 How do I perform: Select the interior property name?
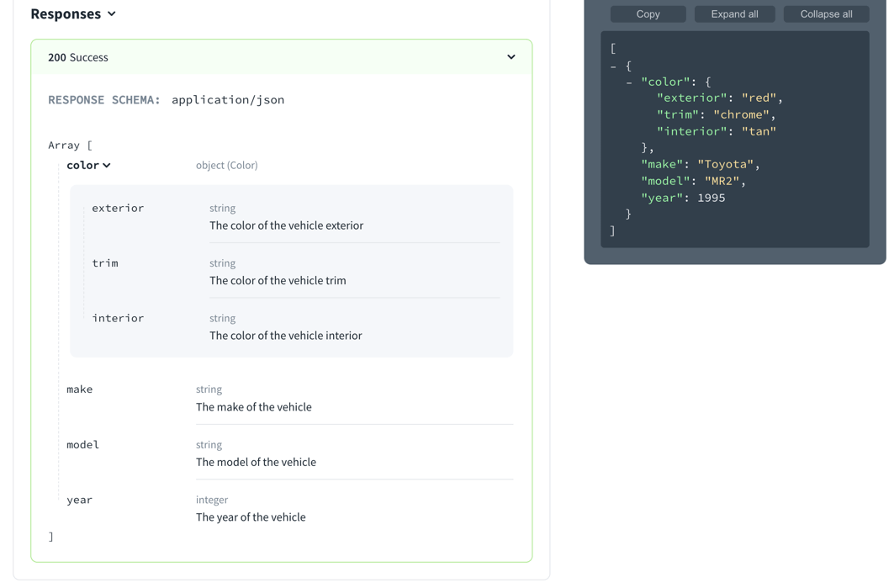118,318
